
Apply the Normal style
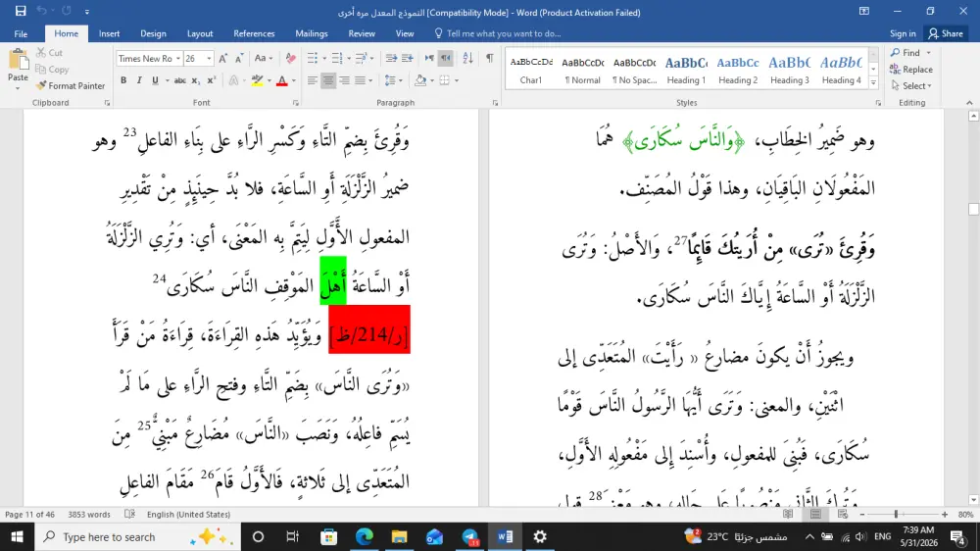coord(582,70)
